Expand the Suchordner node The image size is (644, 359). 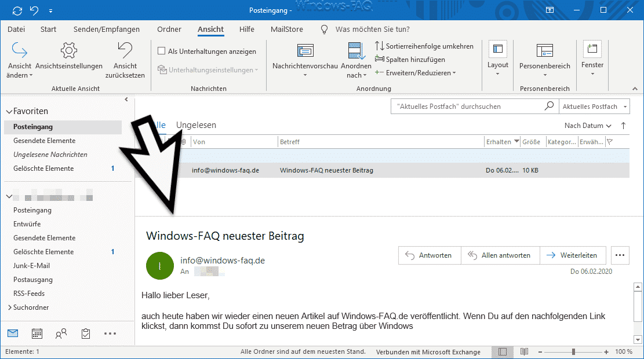tap(9, 307)
